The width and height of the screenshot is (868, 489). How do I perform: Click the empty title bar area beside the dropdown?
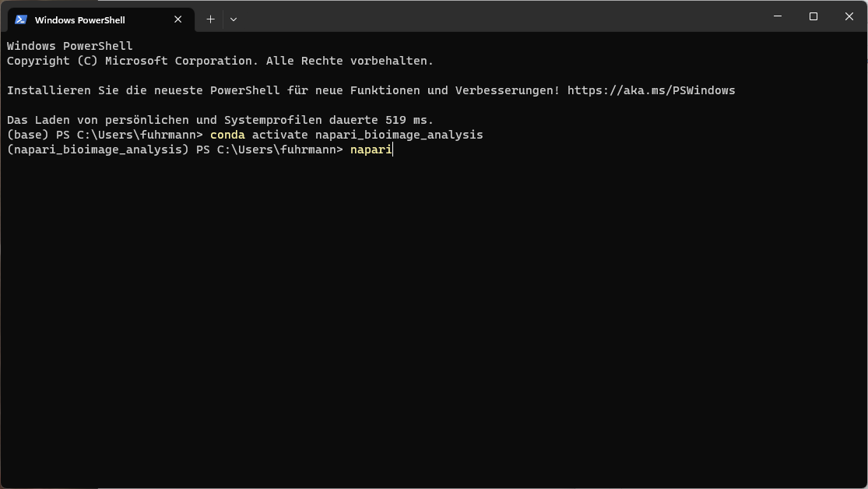(x=498, y=16)
